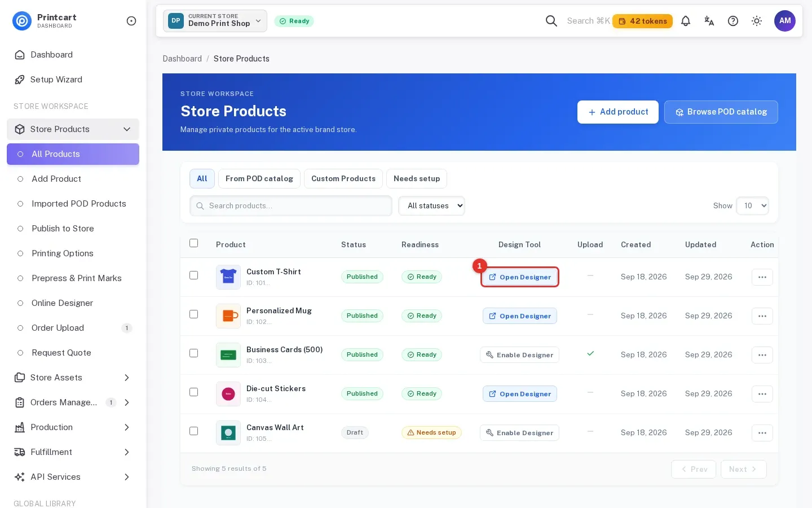
Task: Open Designer for Personalized Mug
Action: [520, 316]
